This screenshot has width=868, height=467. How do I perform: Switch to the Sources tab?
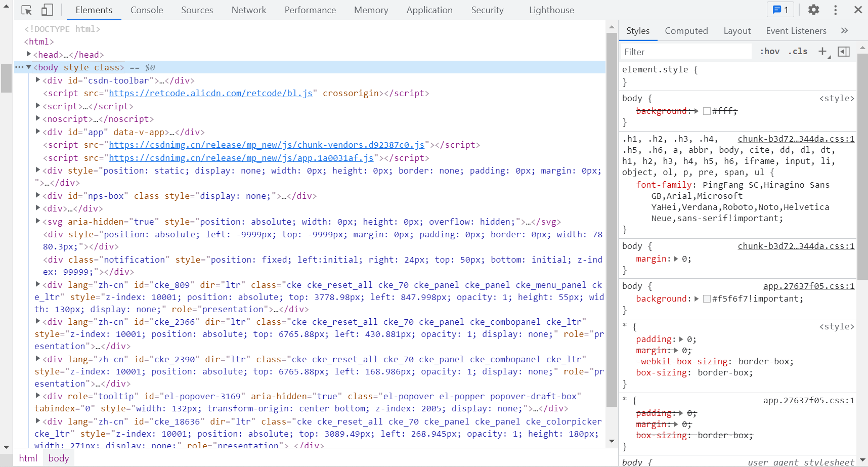pyautogui.click(x=197, y=10)
